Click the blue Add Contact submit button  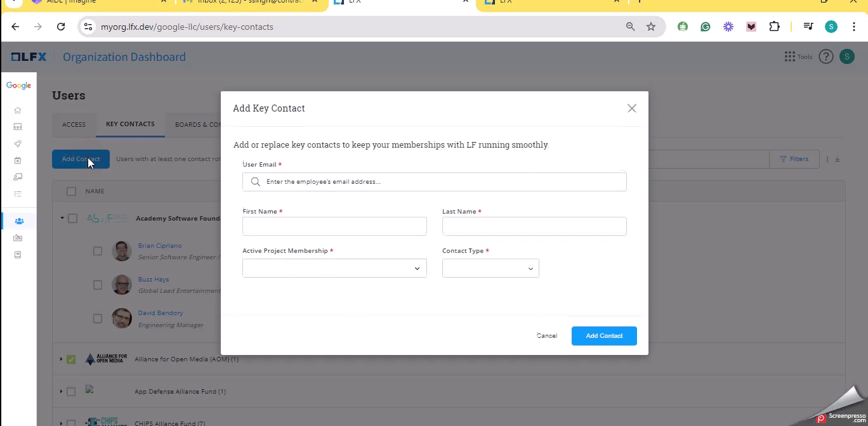click(x=603, y=336)
